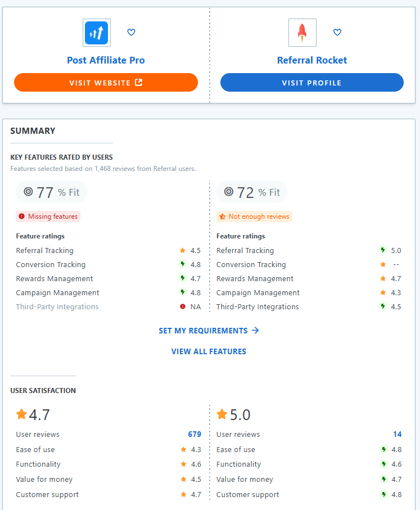
Task: Open SET MY REQUIREMENTS
Action: click(x=209, y=331)
